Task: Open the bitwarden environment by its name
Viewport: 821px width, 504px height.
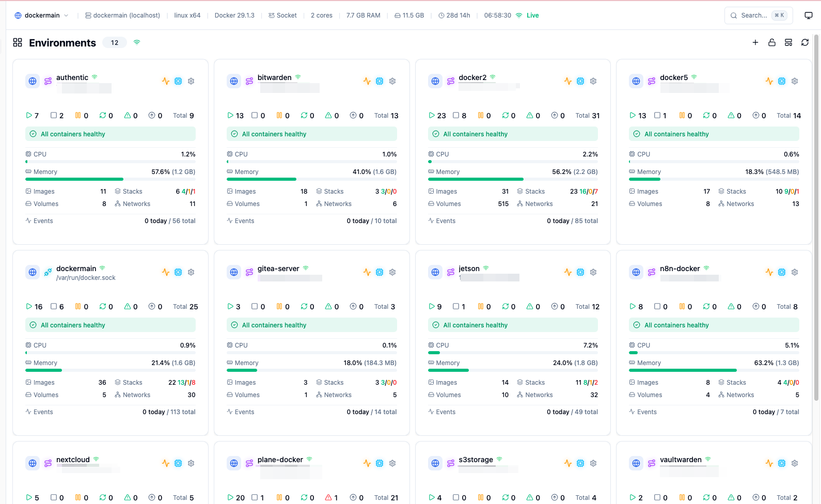Action: [275, 77]
